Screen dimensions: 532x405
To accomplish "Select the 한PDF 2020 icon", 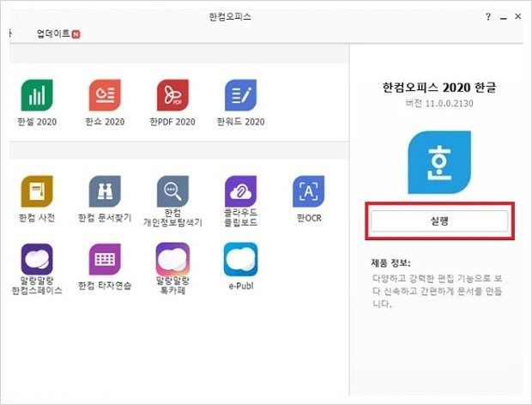I will [x=172, y=95].
